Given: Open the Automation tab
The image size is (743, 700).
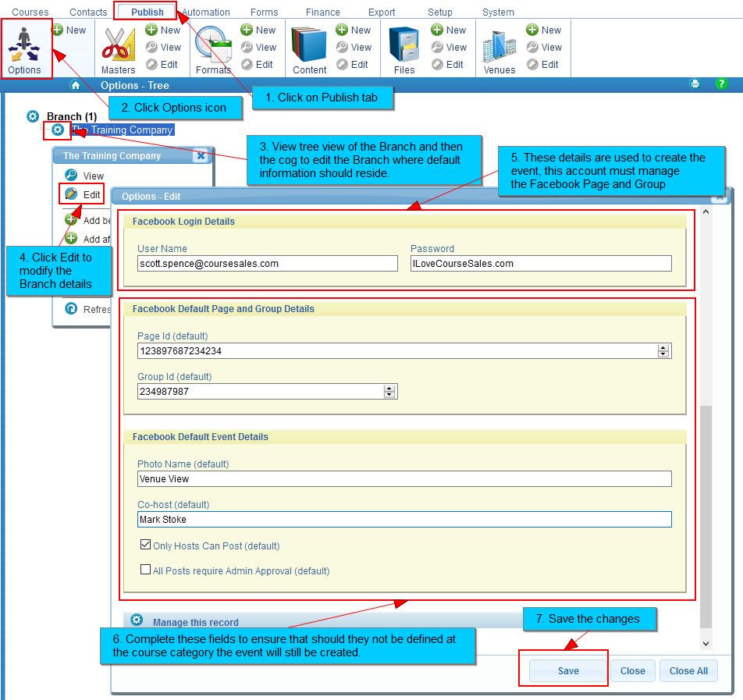Looking at the screenshot, I should click(206, 12).
